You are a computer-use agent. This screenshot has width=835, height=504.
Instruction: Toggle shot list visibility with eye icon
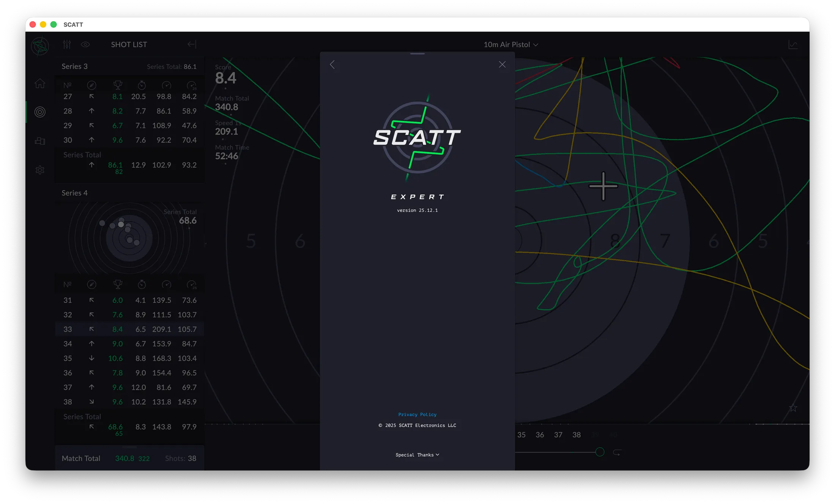point(85,44)
